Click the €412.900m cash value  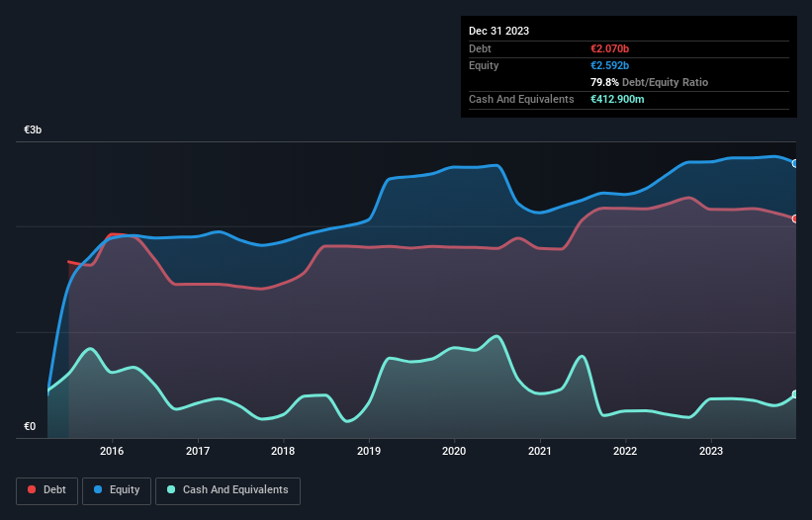click(x=617, y=99)
